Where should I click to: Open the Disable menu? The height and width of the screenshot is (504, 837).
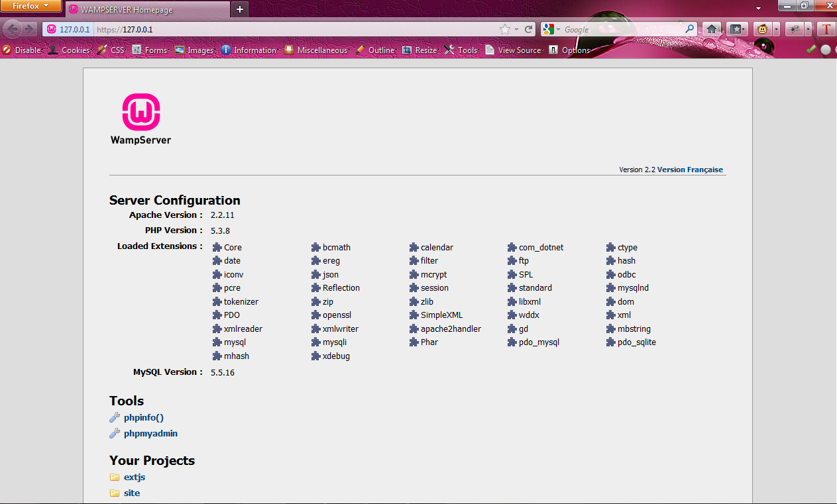pyautogui.click(x=23, y=50)
